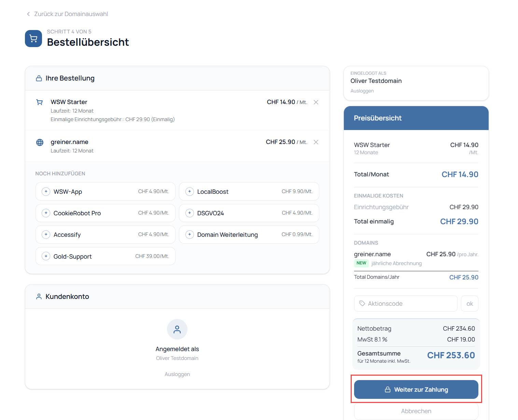Image resolution: width=518 pixels, height=420 pixels.
Task: Add Gold-Support using plus icon
Action: [x=46, y=256]
